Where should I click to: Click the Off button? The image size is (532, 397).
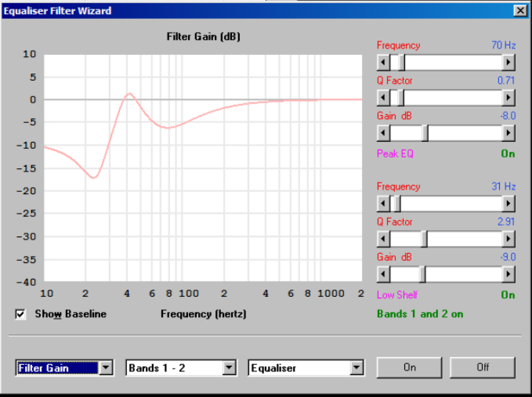(x=482, y=367)
